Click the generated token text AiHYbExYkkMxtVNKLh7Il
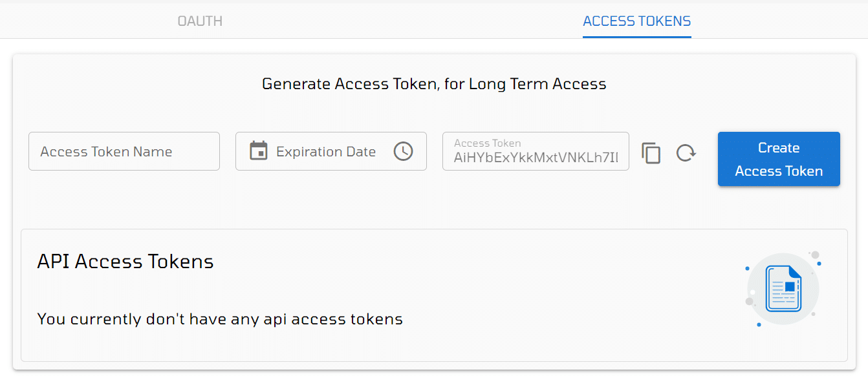Screen dimensions: 868x378 [x=536, y=157]
